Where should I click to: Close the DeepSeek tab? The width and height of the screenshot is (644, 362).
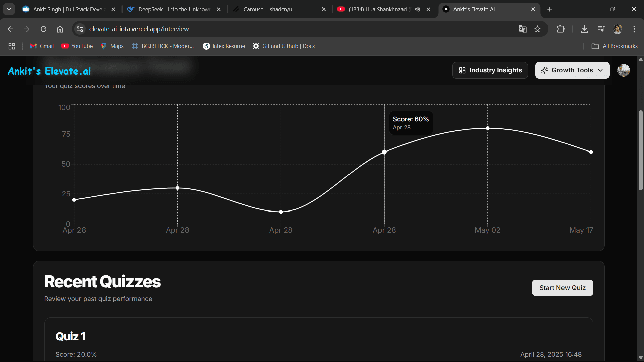(x=219, y=9)
